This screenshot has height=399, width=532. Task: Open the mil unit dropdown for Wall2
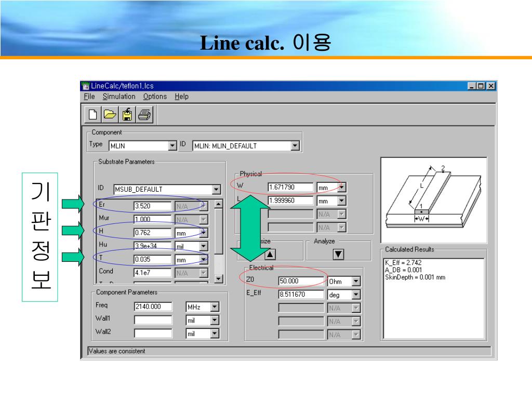215,334
